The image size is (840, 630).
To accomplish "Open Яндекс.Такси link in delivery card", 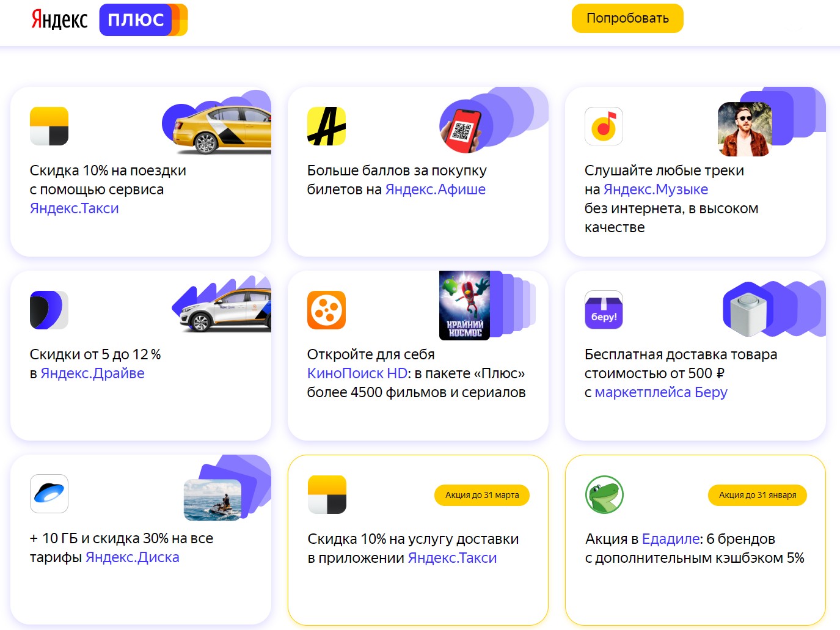I will 453,558.
